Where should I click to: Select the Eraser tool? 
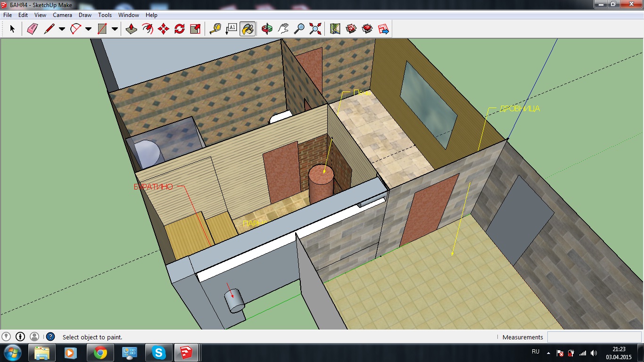[32, 29]
